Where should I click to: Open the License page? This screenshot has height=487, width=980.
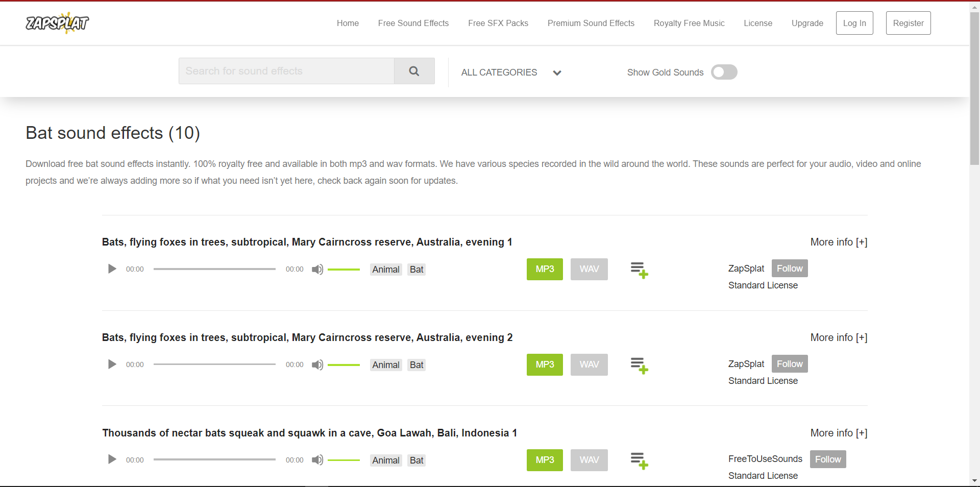(x=758, y=23)
